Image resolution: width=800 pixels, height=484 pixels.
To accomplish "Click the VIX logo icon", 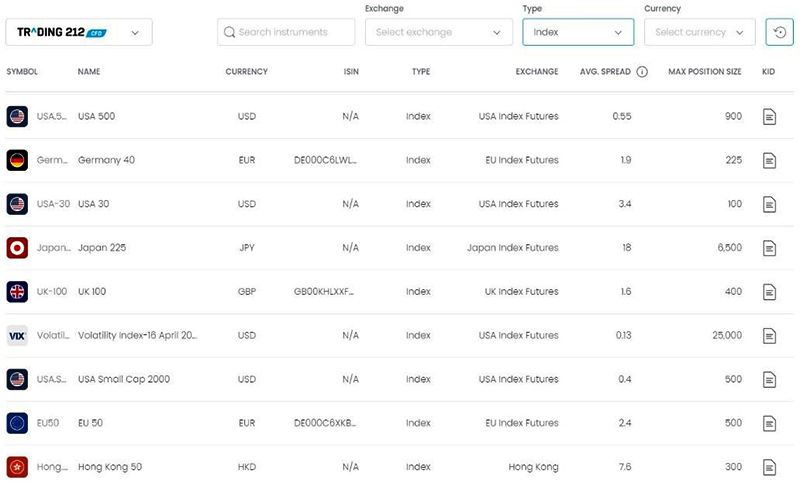I will 17,336.
